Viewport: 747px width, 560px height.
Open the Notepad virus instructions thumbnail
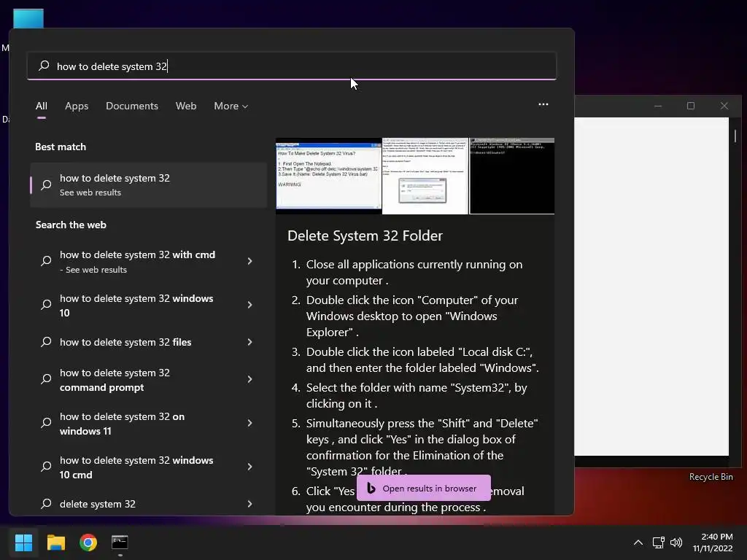pyautogui.click(x=329, y=176)
